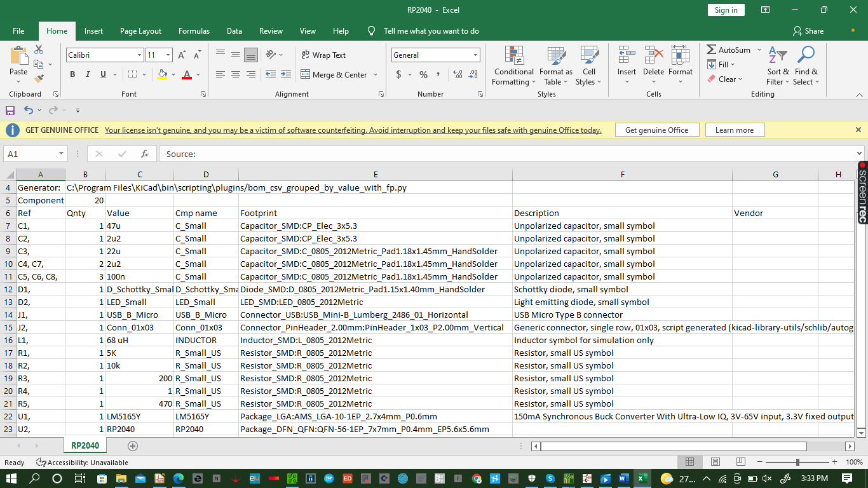
Task: Click the Share button
Action: tap(808, 30)
